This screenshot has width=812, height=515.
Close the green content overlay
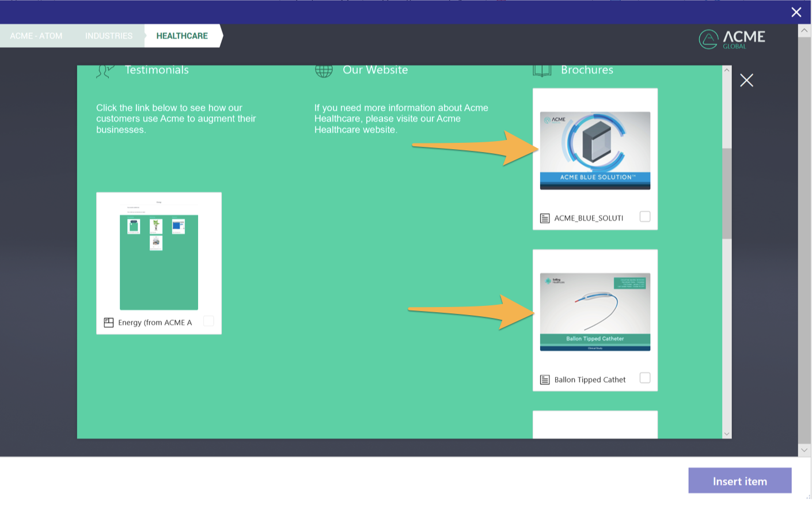click(746, 80)
